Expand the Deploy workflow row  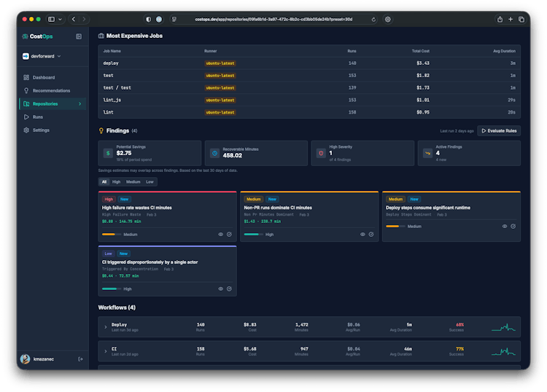coord(106,326)
